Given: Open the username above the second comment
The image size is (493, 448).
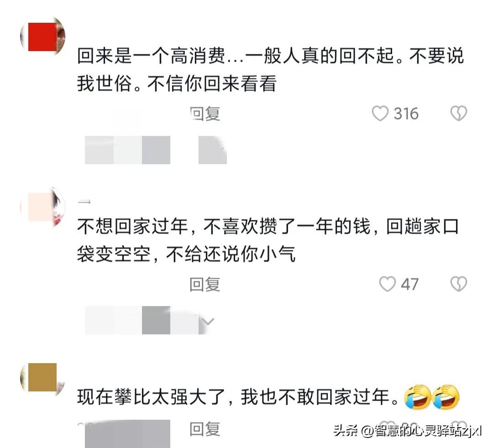Looking at the screenshot, I should tap(84, 202).
